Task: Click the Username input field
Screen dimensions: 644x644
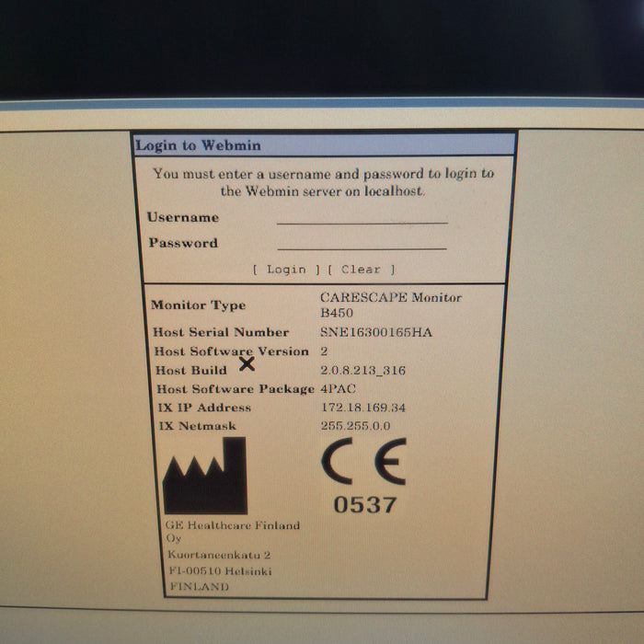Action: pos(362,217)
